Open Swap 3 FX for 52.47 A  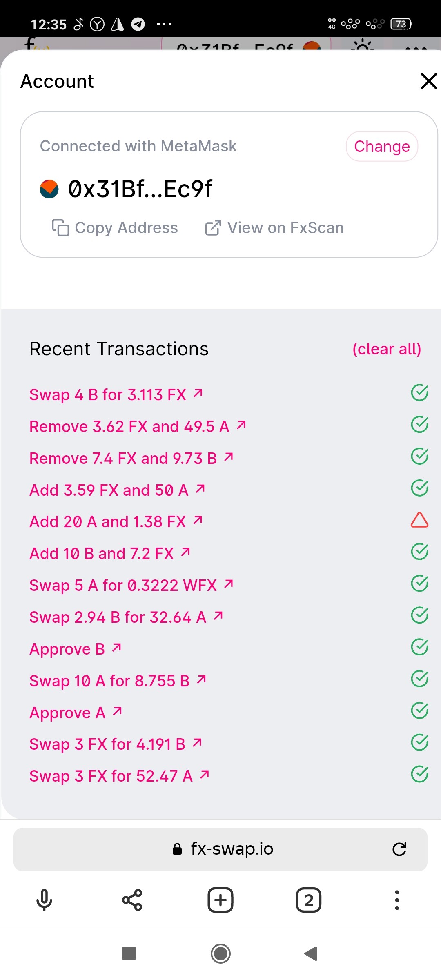[x=119, y=776]
